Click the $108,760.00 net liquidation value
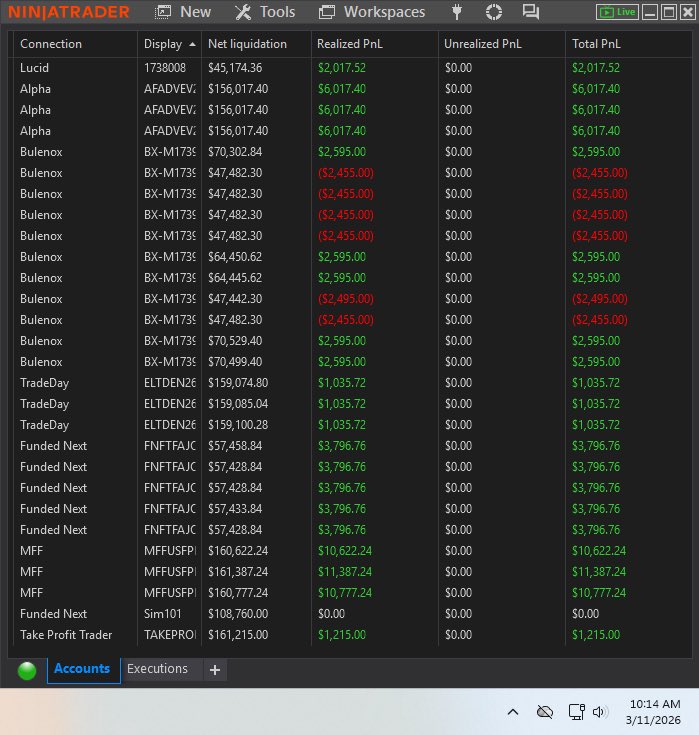 point(238,614)
